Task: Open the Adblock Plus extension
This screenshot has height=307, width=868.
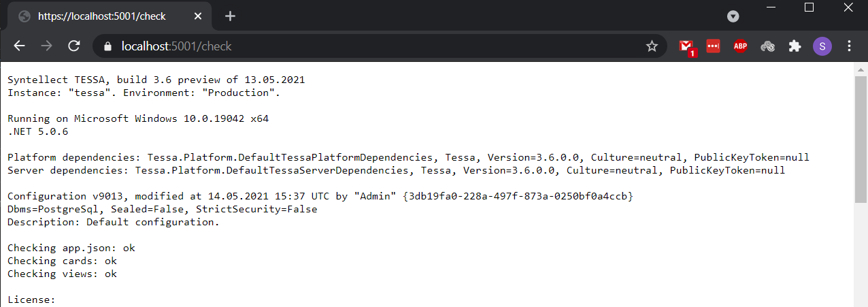Action: pyautogui.click(x=740, y=46)
